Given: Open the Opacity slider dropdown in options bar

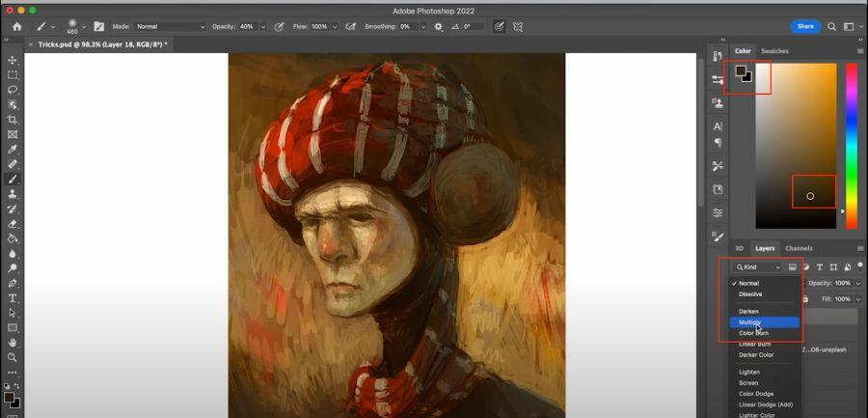Looking at the screenshot, I should pyautogui.click(x=262, y=27).
